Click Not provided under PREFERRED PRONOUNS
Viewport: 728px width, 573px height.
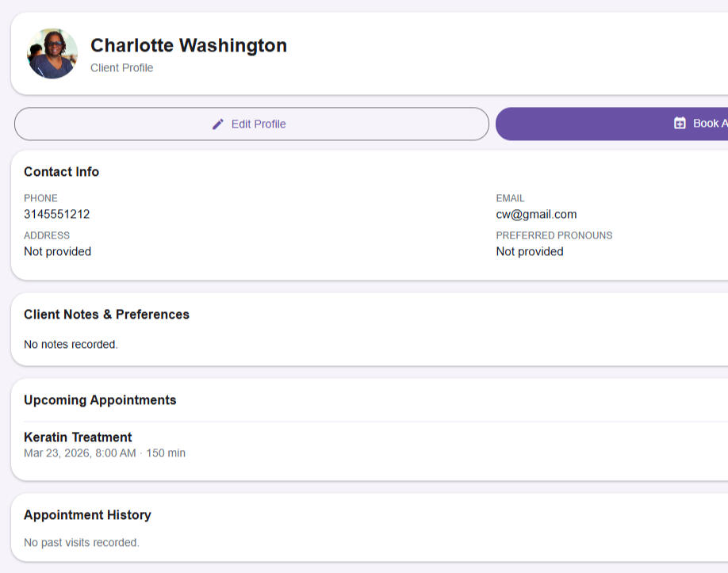(530, 251)
